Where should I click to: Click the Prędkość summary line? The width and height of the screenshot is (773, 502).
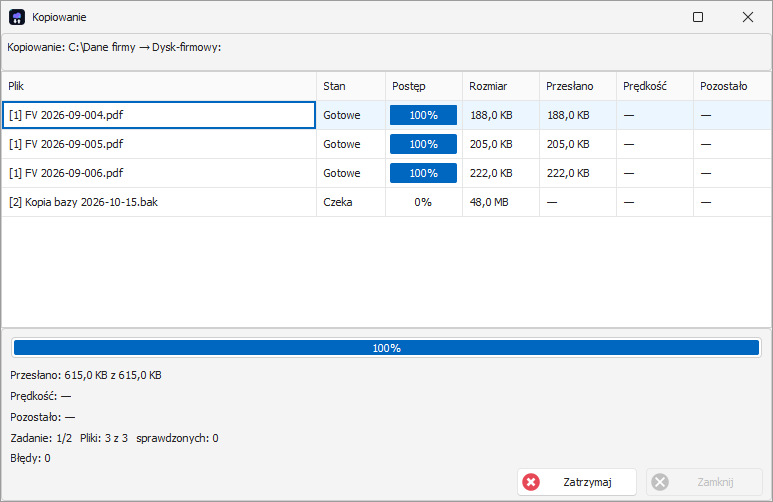[x=40, y=396]
